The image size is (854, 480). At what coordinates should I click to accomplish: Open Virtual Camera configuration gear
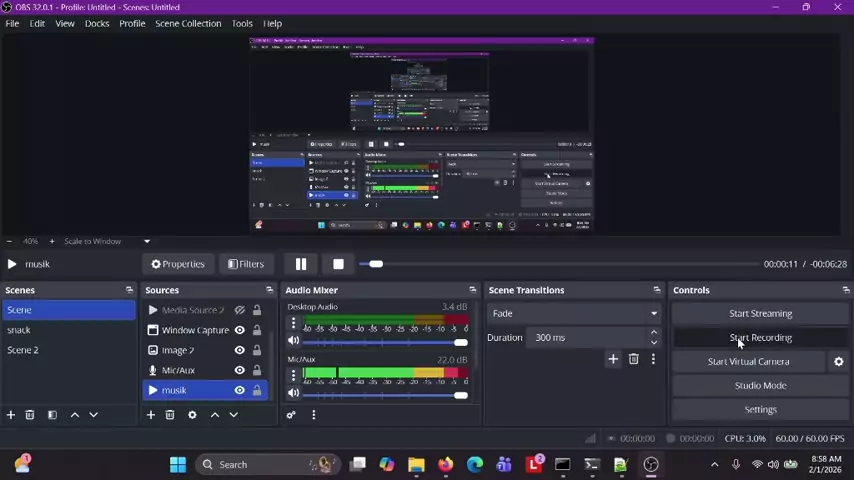tap(838, 362)
